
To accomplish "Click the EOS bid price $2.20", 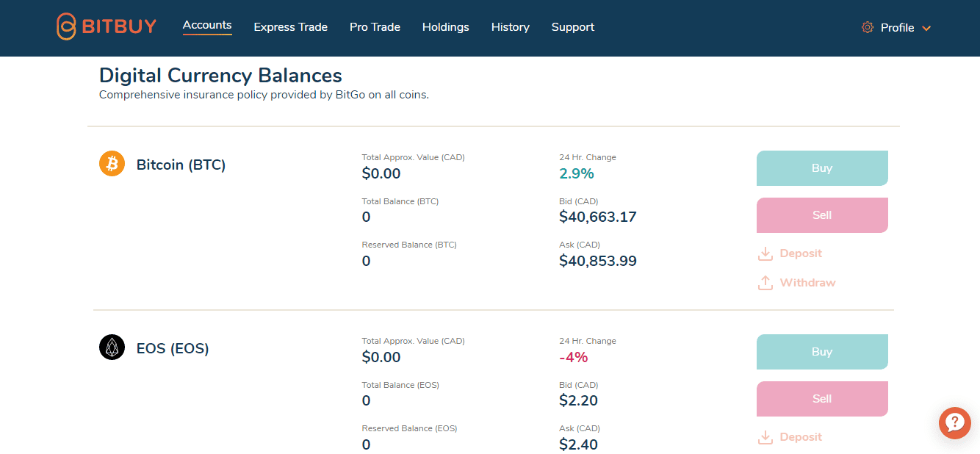I will [x=579, y=400].
